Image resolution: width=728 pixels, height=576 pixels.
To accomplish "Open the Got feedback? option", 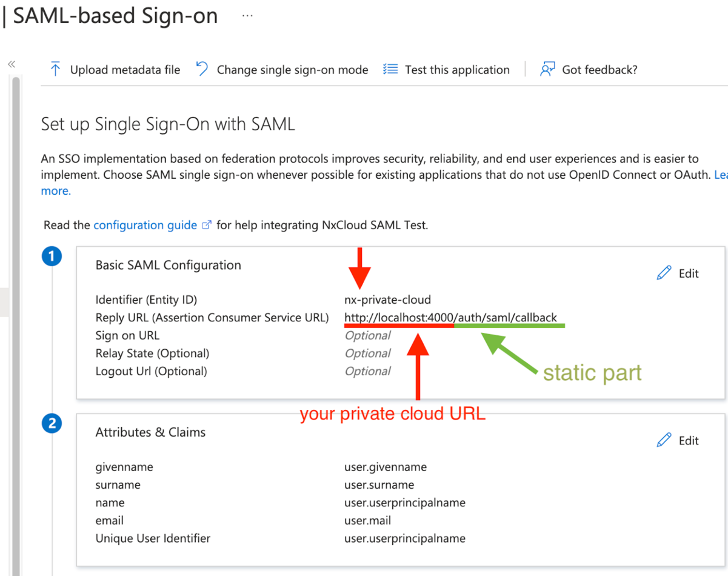I will tap(599, 70).
